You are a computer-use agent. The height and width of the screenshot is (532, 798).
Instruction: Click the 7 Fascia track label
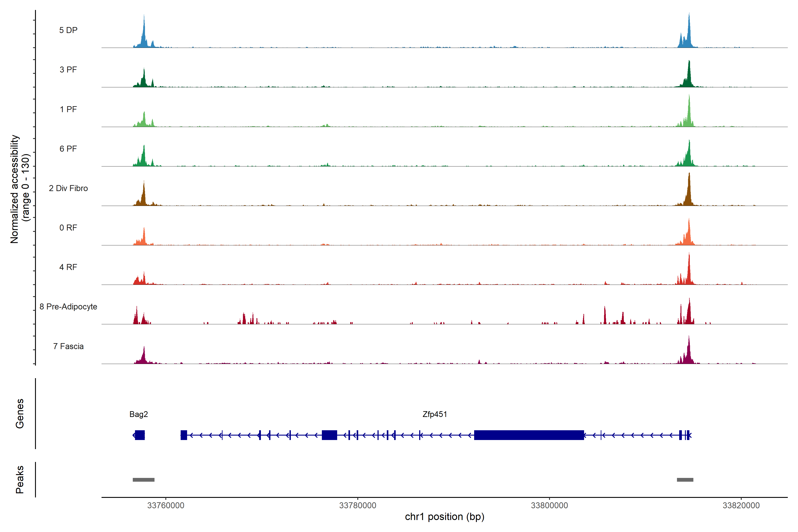click(x=68, y=346)
